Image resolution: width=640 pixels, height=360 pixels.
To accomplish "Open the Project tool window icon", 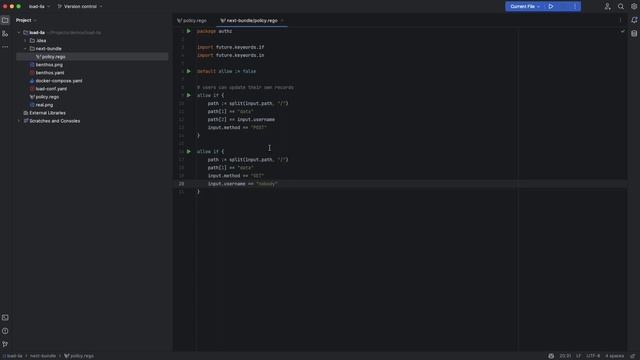I will [x=5, y=20].
